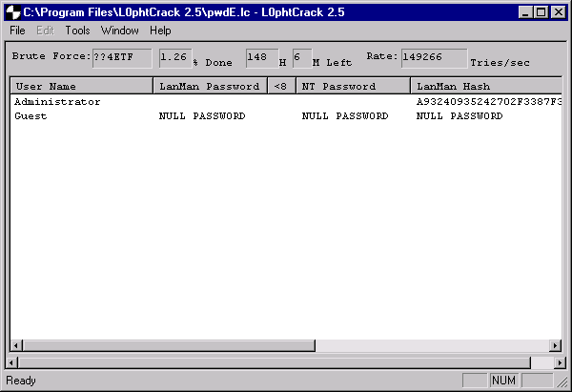Click the list's left scroll arrow
The image size is (572, 392).
[16, 345]
